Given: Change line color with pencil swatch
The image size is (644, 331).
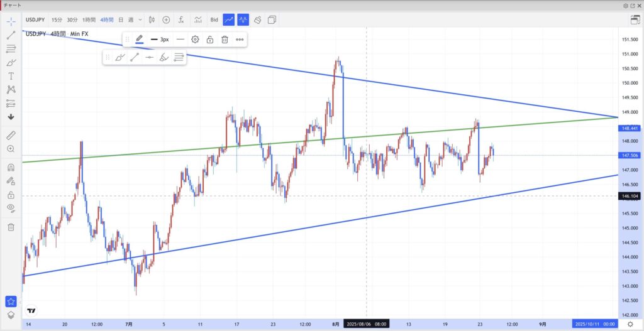Looking at the screenshot, I should tap(139, 40).
